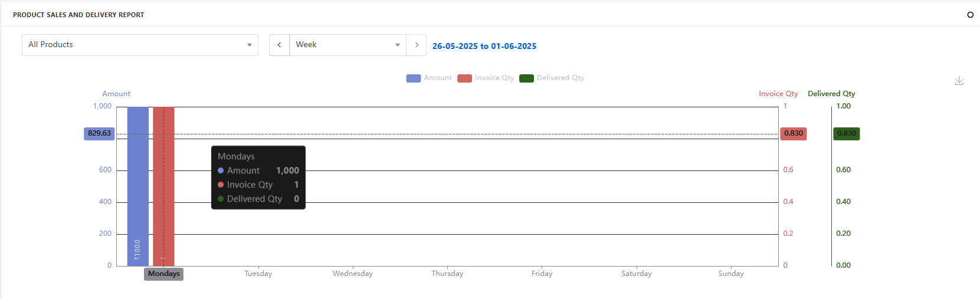980x299 pixels.
Task: Click the Sunday label on the x-axis
Action: click(730, 274)
